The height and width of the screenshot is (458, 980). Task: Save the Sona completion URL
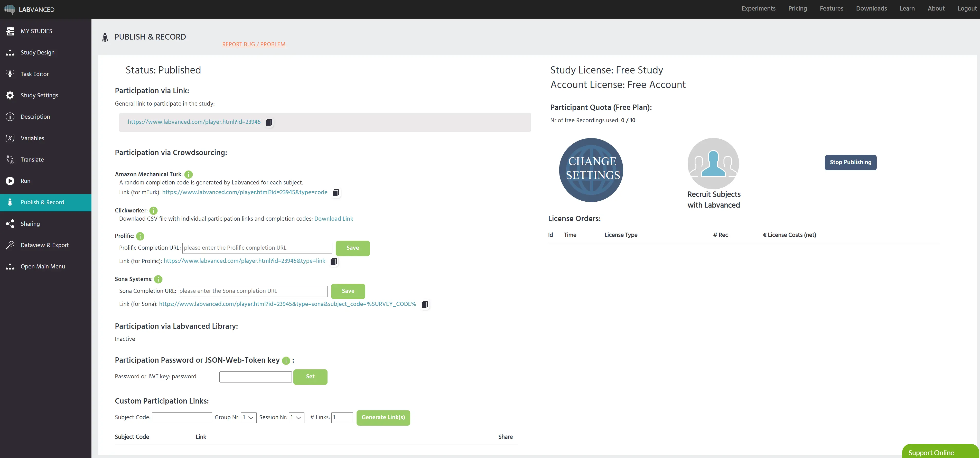click(x=348, y=291)
